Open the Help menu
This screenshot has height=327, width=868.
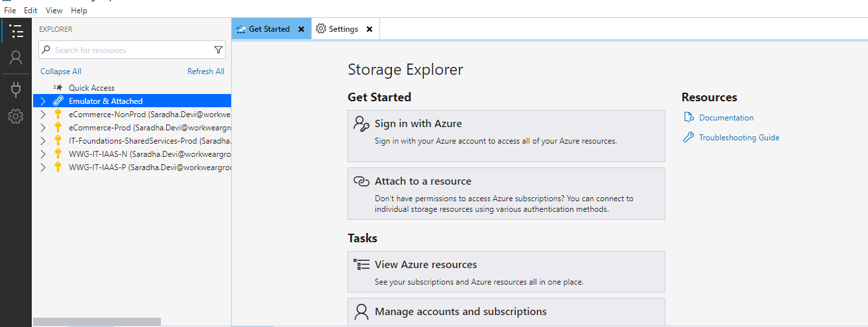pyautogui.click(x=79, y=11)
